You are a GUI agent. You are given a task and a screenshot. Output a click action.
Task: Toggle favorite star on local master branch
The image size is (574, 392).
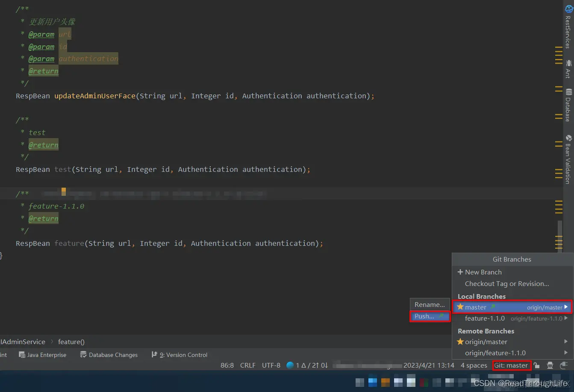(460, 307)
